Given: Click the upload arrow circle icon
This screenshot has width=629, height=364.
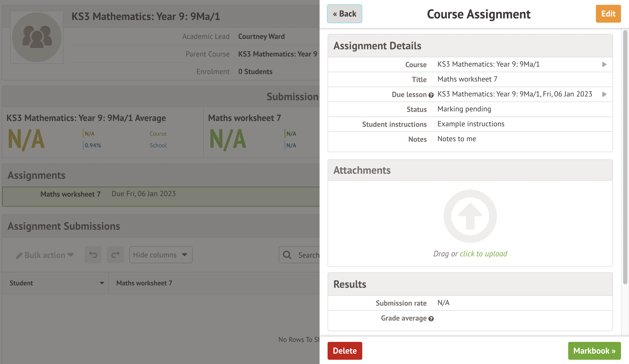Looking at the screenshot, I should coord(470,216).
